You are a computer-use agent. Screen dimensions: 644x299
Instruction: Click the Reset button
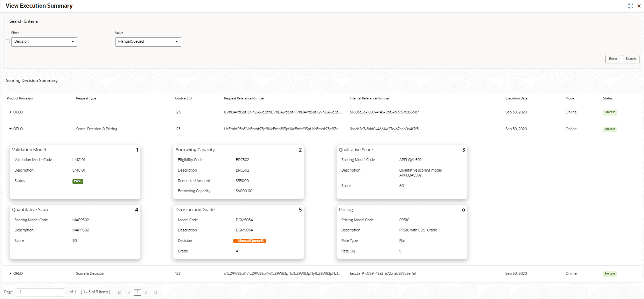pyautogui.click(x=613, y=59)
